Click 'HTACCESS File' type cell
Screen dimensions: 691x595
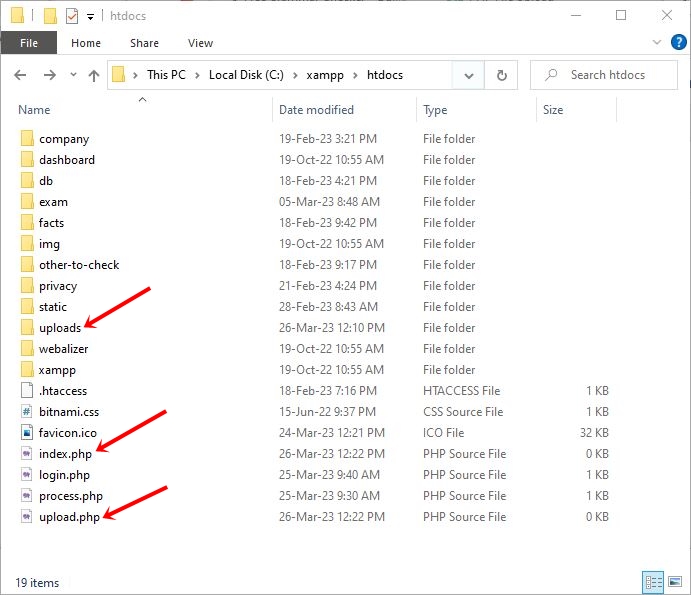pos(461,391)
